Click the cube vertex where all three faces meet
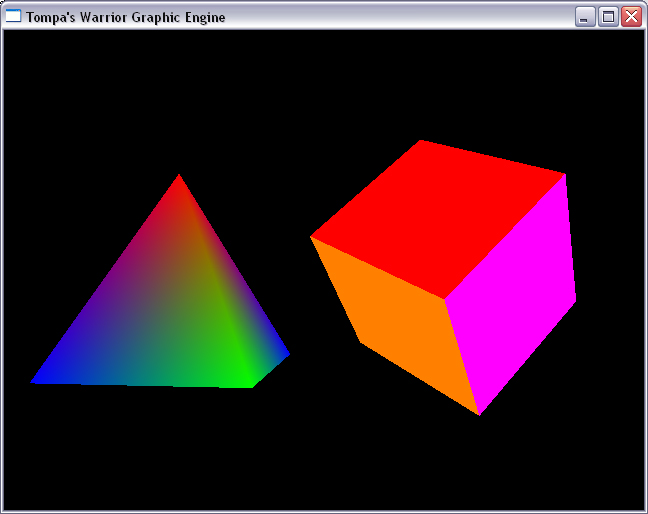The width and height of the screenshot is (648, 514). [x=445, y=298]
